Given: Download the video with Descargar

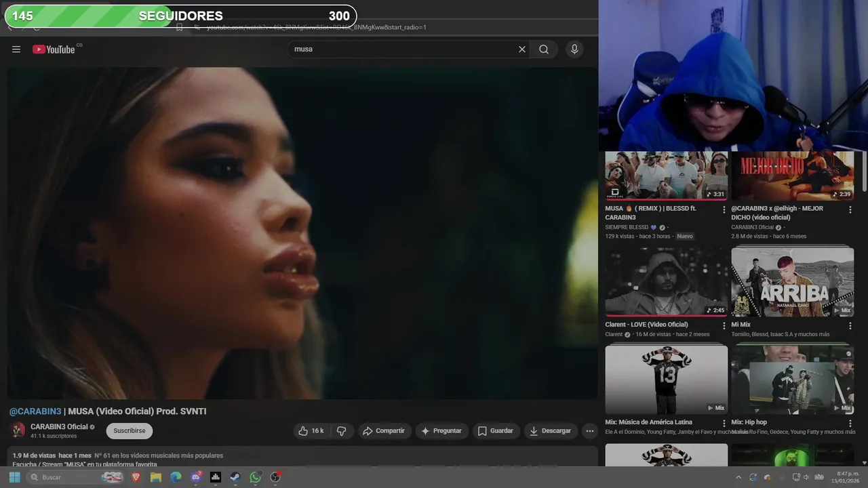Looking at the screenshot, I should (550, 430).
